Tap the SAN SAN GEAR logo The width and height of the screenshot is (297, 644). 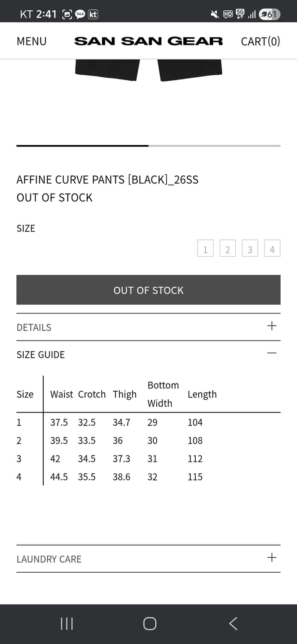tap(148, 41)
